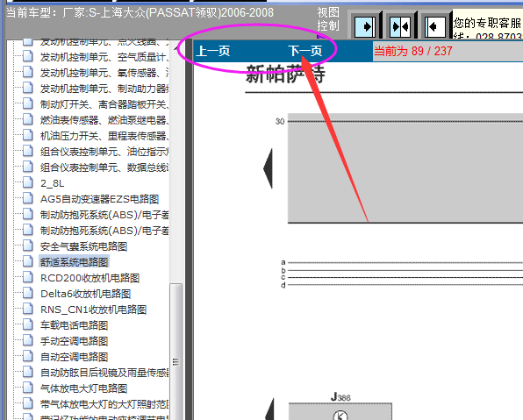523x420 pixels.
Task: Go to previous page with 上一页
Action: pos(213,51)
